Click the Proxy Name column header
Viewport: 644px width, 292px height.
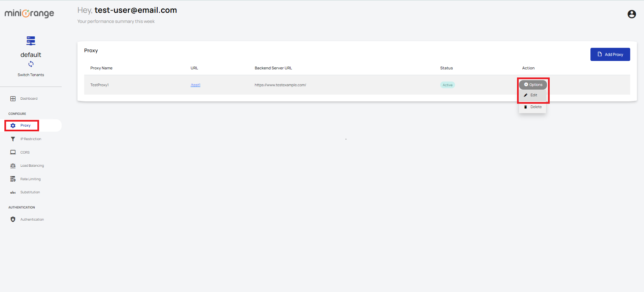coord(101,68)
